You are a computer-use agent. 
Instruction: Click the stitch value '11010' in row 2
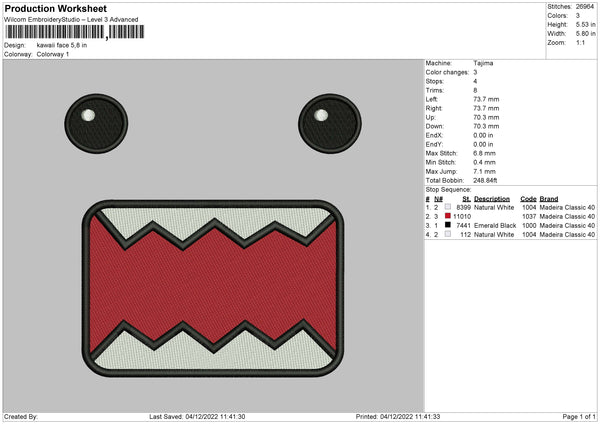click(462, 217)
